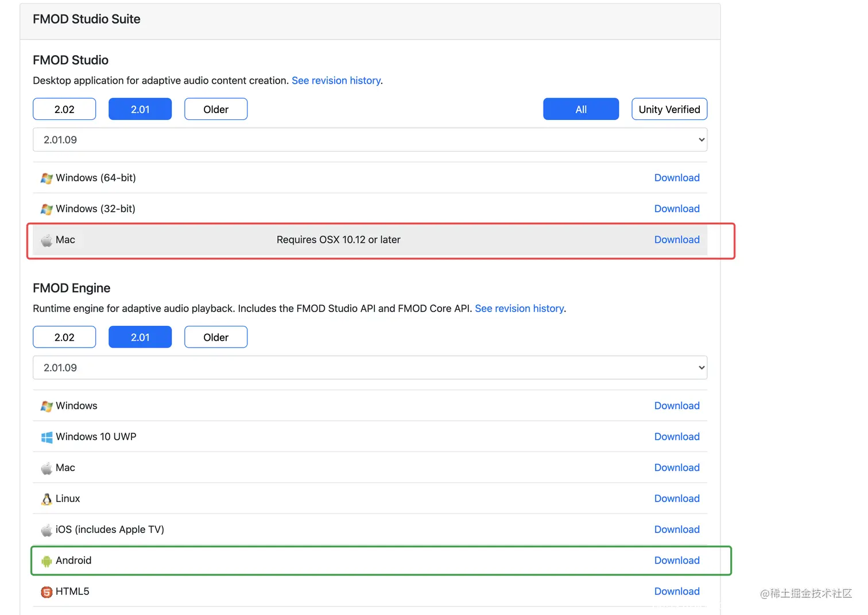Click the 'Linux' label

[x=68, y=499]
